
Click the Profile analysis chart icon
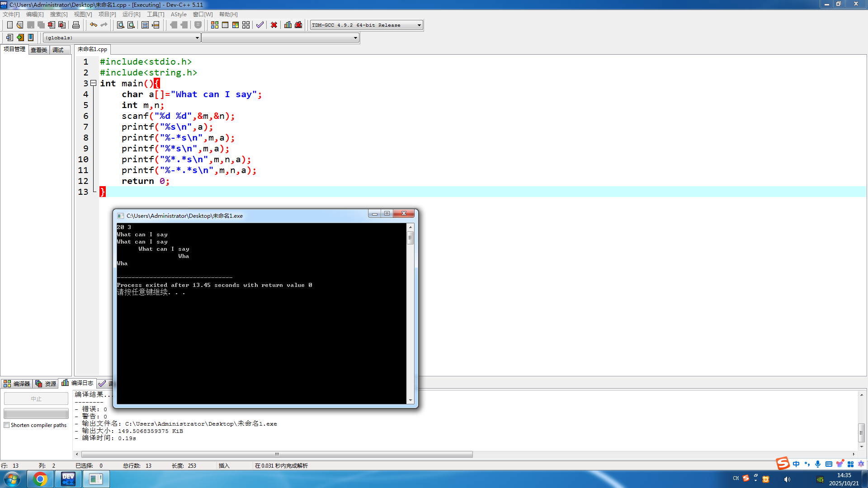pos(288,25)
